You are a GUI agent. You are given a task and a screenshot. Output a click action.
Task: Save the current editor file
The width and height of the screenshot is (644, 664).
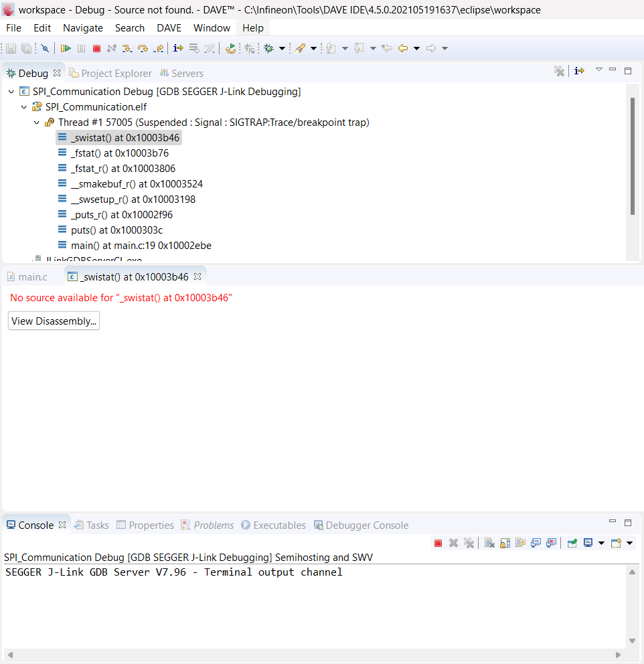click(x=10, y=48)
